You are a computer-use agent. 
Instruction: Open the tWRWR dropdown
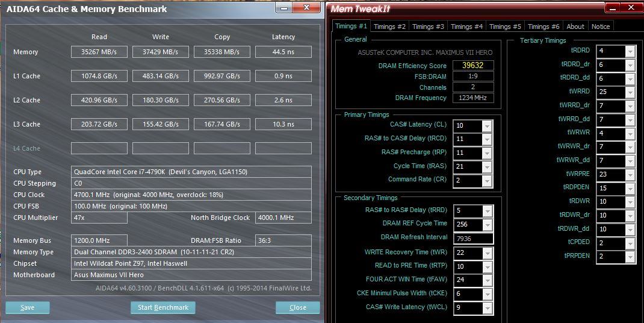(630, 133)
